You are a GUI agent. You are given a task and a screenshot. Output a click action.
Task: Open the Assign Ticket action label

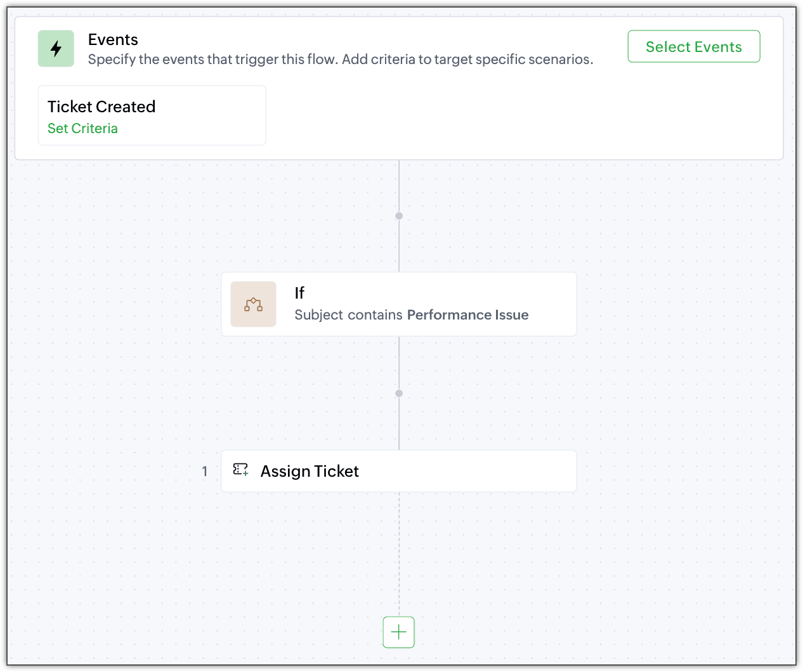[x=310, y=471]
